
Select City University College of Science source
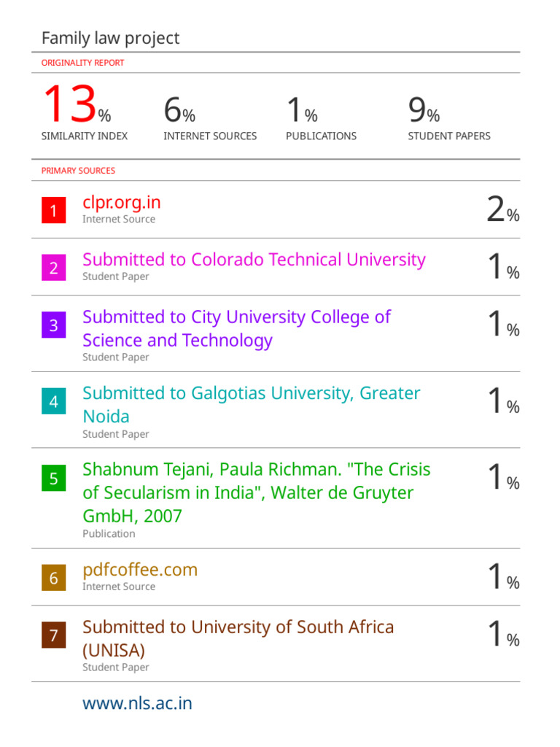coord(237,329)
